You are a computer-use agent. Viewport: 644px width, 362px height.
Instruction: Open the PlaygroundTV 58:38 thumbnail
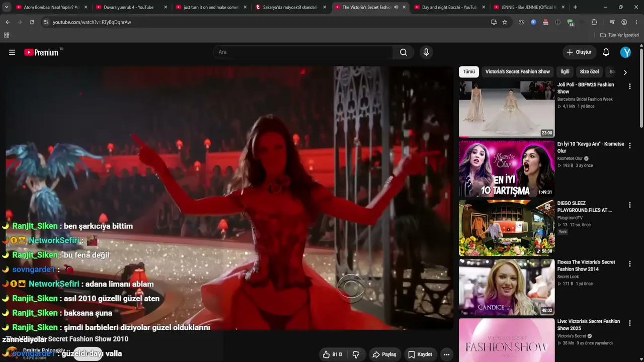(x=507, y=228)
